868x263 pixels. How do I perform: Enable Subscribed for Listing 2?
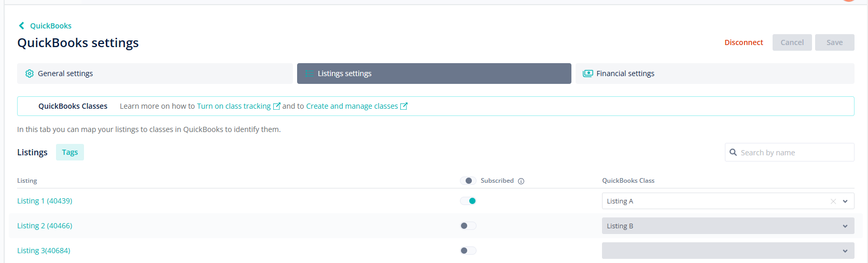[468, 226]
